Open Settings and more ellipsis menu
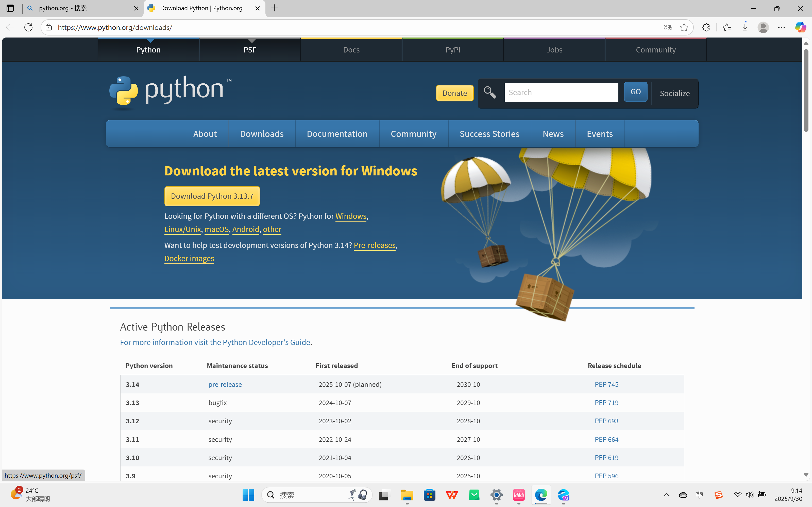The image size is (812, 507). [782, 27]
